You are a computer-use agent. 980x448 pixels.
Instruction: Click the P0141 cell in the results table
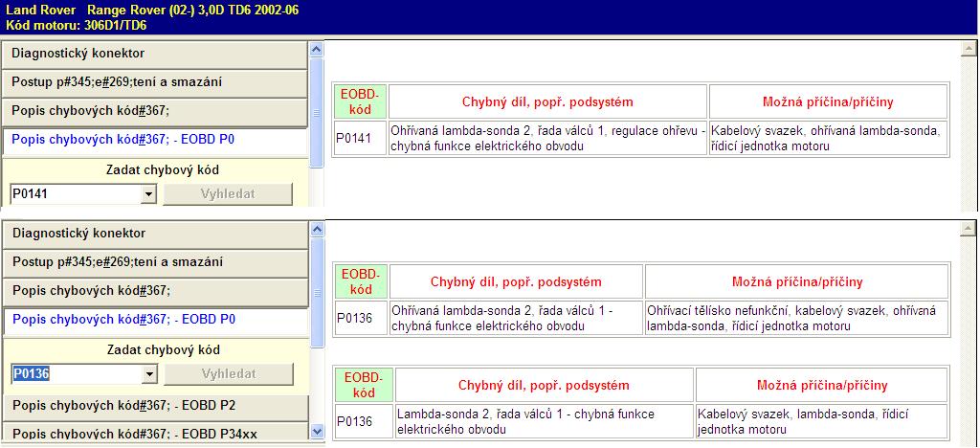361,137
